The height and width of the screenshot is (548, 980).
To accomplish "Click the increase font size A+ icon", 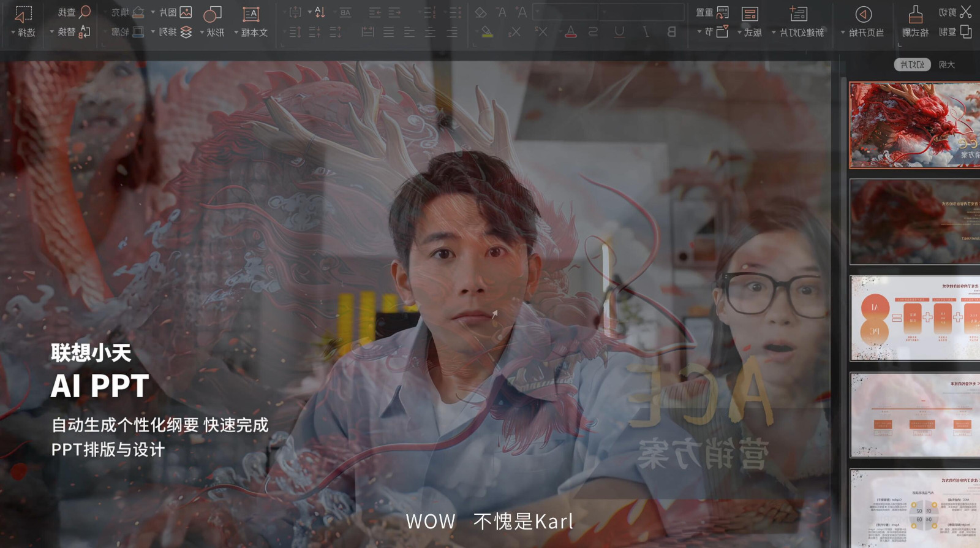I will [x=521, y=12].
